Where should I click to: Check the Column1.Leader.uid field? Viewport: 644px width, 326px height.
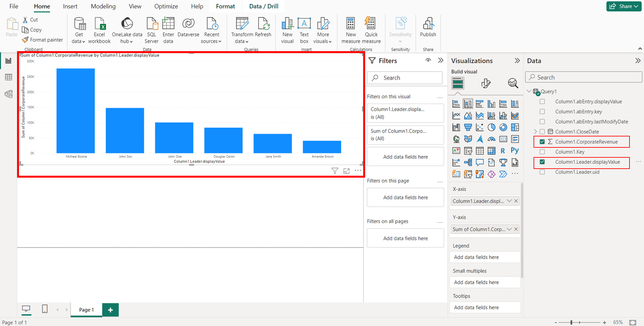tap(542, 172)
